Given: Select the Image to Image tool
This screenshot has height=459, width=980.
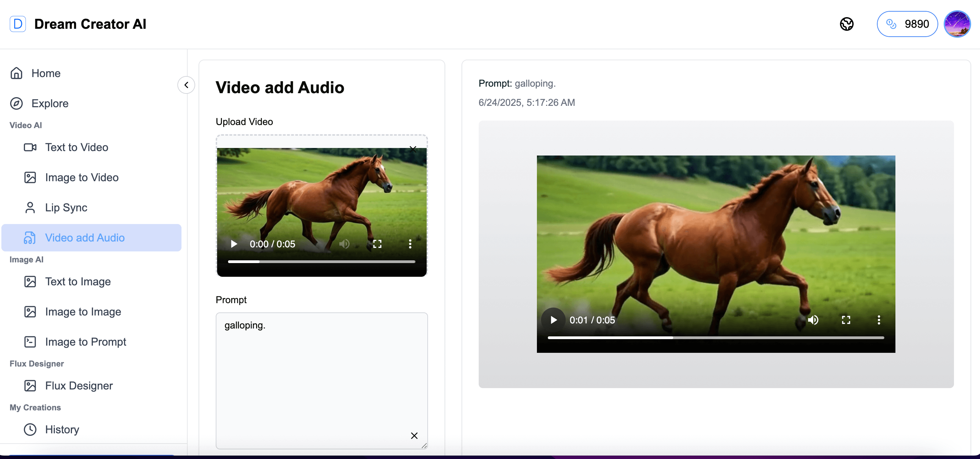Looking at the screenshot, I should click(x=83, y=312).
